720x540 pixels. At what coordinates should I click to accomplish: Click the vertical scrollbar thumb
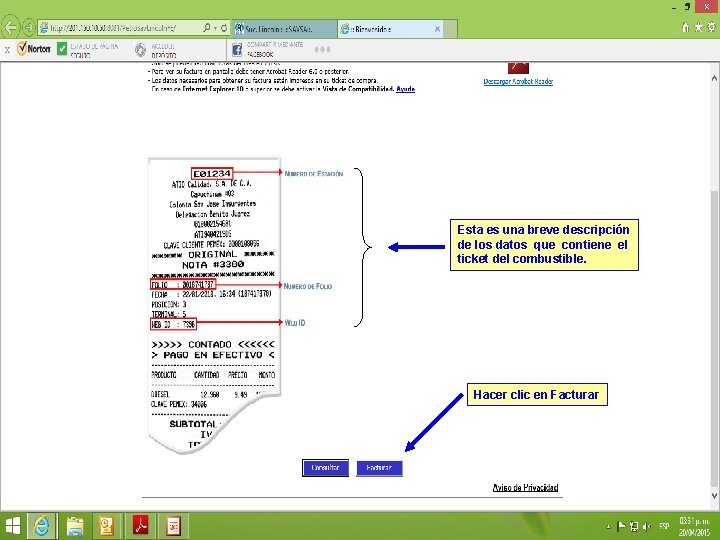click(x=714, y=340)
